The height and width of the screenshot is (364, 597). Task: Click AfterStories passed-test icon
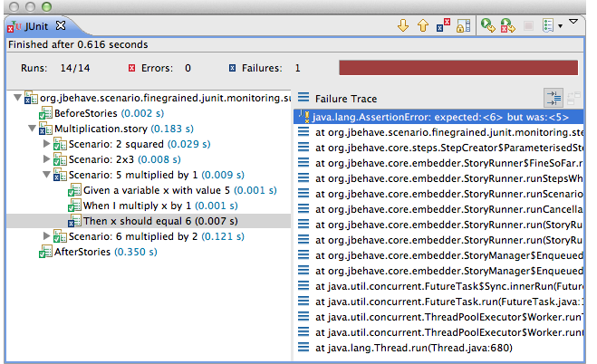[x=45, y=252]
